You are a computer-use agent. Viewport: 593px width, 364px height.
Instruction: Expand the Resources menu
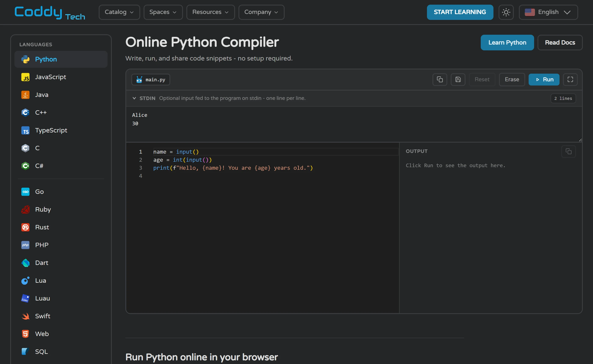click(210, 12)
